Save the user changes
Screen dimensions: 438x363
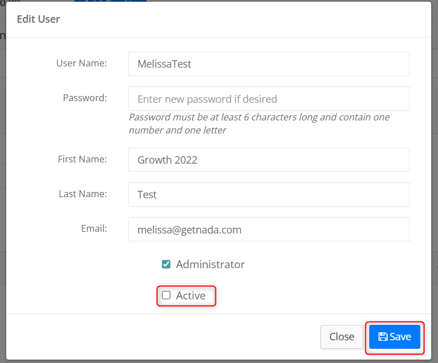click(394, 337)
